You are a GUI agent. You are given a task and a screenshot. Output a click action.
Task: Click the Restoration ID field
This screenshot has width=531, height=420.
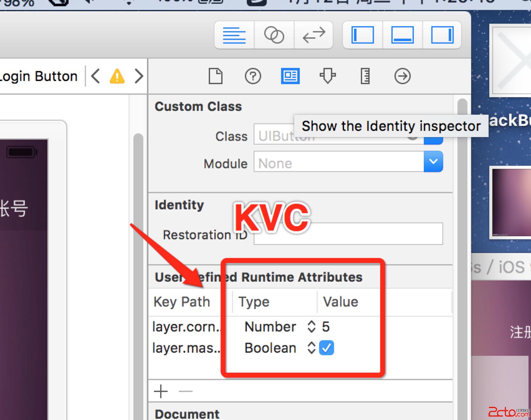point(348,234)
